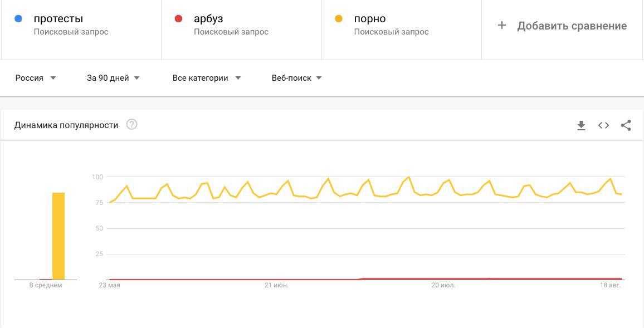Click the В среднем label

coord(46,285)
